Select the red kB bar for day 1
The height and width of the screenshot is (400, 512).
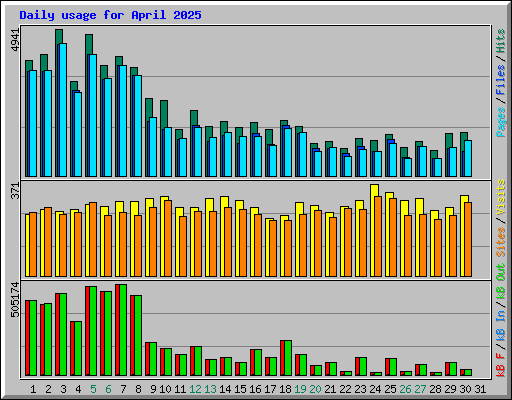tap(27, 338)
